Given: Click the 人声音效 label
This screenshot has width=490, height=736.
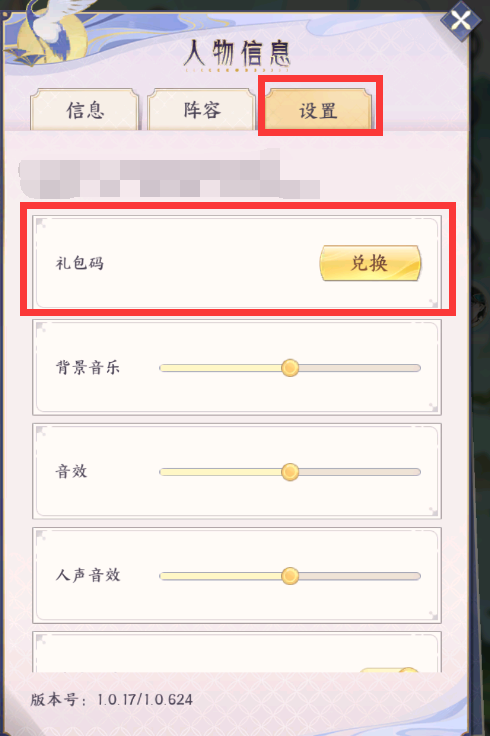Looking at the screenshot, I should pyautogui.click(x=88, y=575).
